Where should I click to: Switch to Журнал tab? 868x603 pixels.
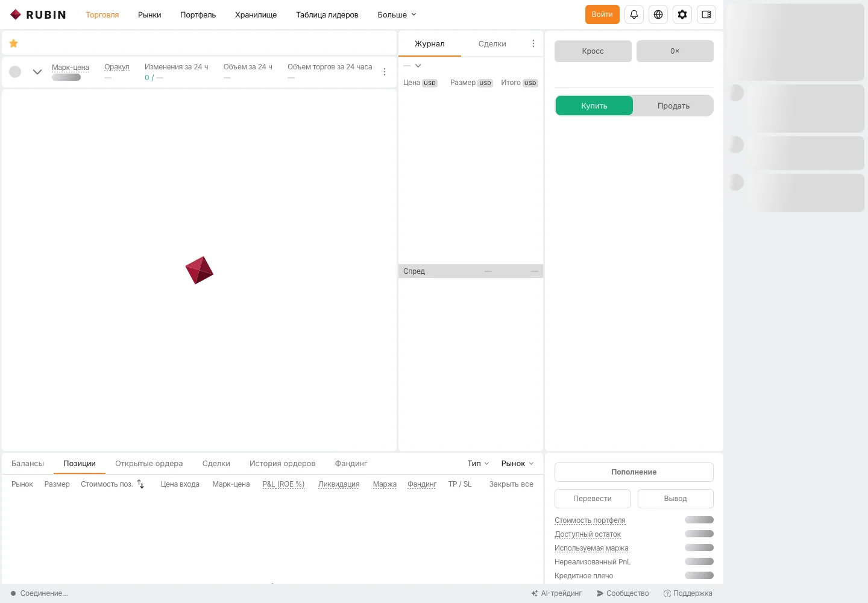[430, 44]
